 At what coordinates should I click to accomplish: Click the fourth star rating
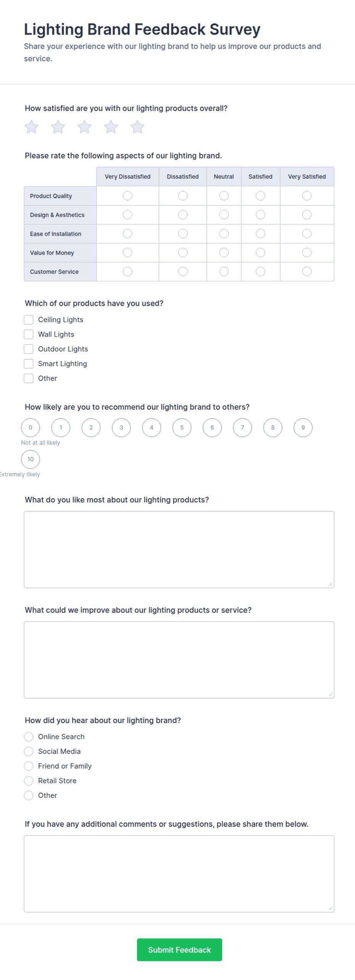coord(111,127)
